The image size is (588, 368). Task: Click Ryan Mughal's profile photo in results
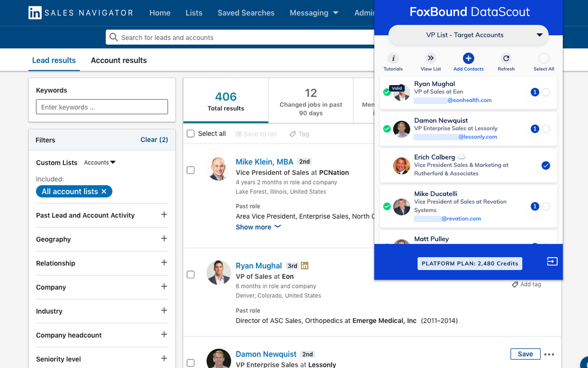219,272
